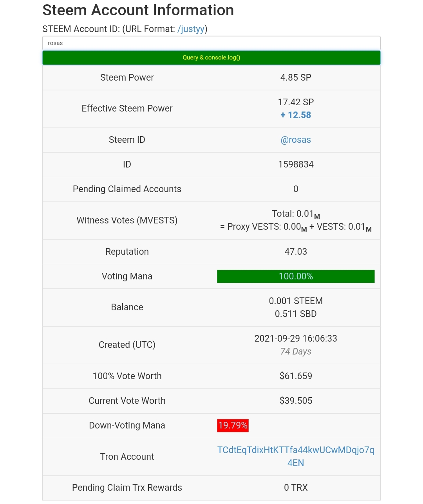Click the Voting Mana label
Image resolution: width=423 pixels, height=504 pixels.
point(127,276)
